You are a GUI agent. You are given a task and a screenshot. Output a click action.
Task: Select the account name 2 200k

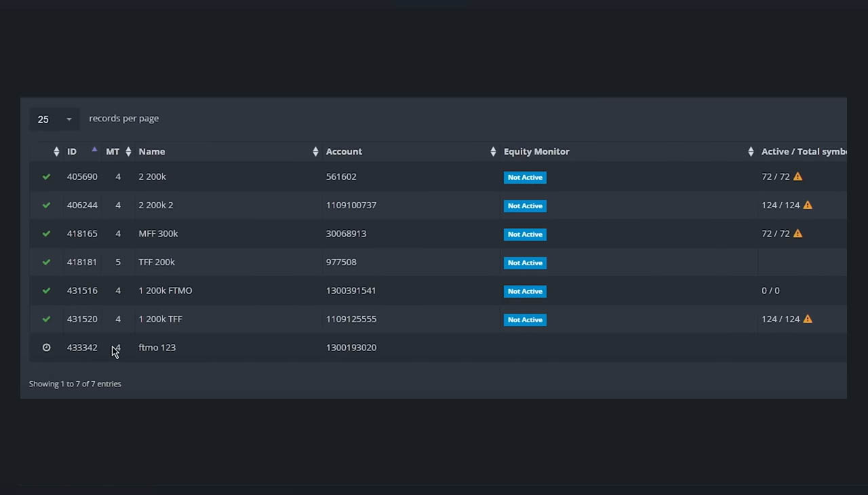[152, 176]
